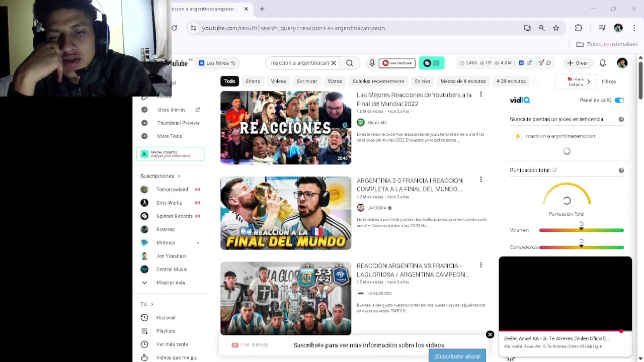Click the miniplayer progress bar
The height and width of the screenshot is (362, 644).
pos(565,331)
